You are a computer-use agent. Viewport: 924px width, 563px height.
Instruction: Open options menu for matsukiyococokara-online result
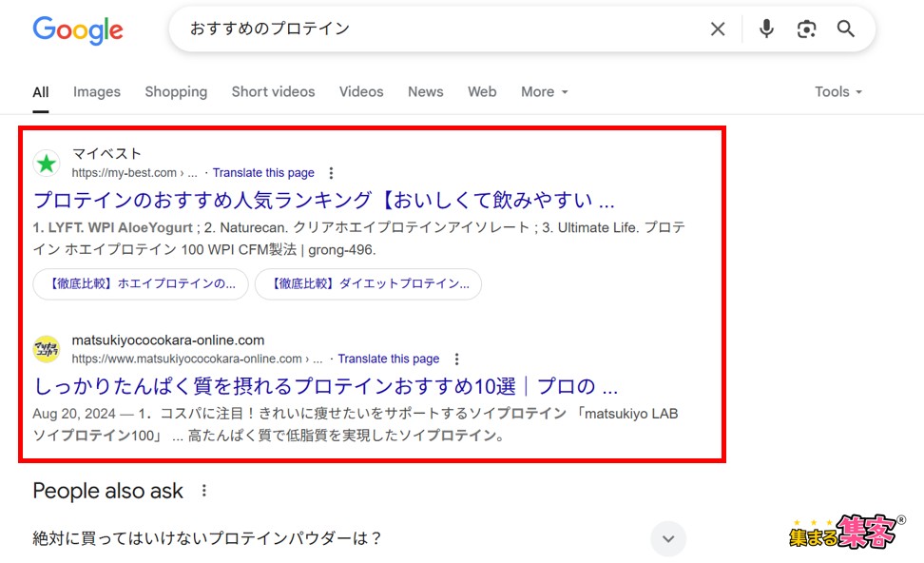coord(456,359)
